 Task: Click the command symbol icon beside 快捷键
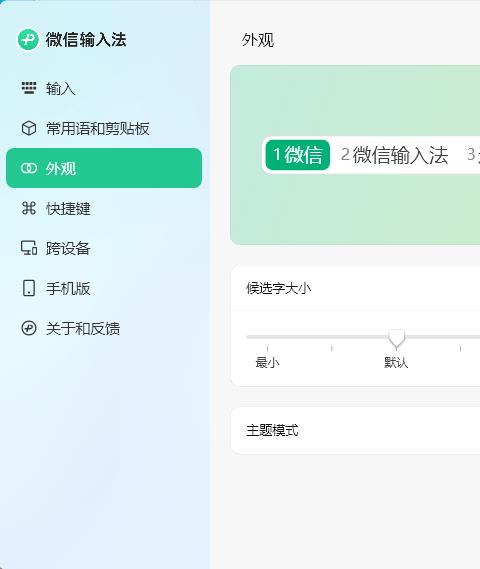29,208
